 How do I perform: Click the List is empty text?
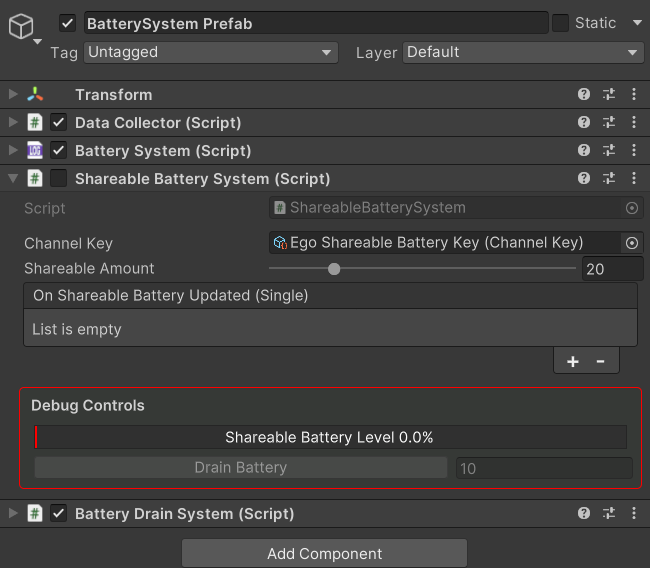[x=77, y=330]
